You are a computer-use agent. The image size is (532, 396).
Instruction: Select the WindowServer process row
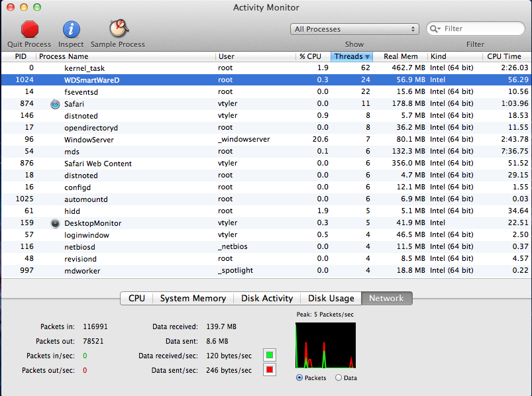(x=266, y=139)
